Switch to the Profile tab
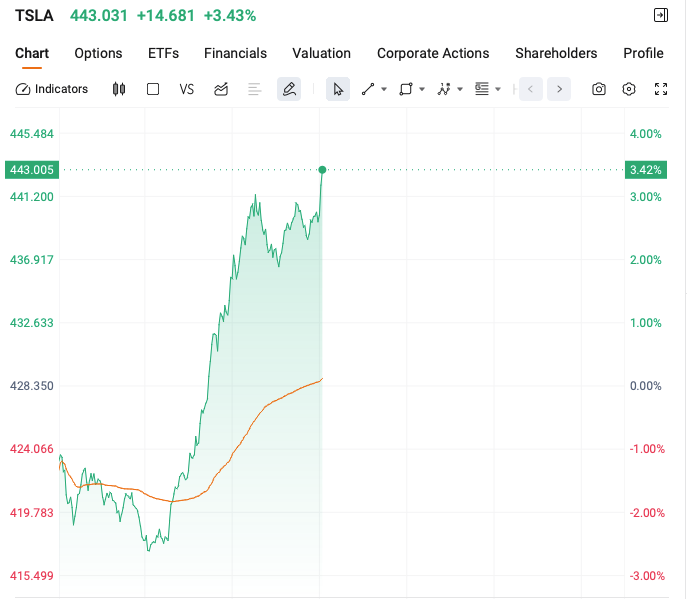Image resolution: width=687 pixels, height=599 pixels. (643, 53)
